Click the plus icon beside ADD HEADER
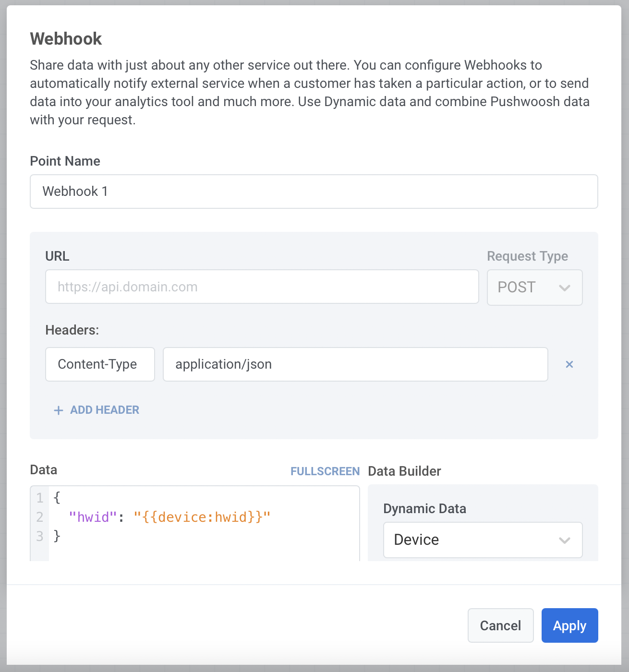This screenshot has height=672, width=629. click(59, 410)
